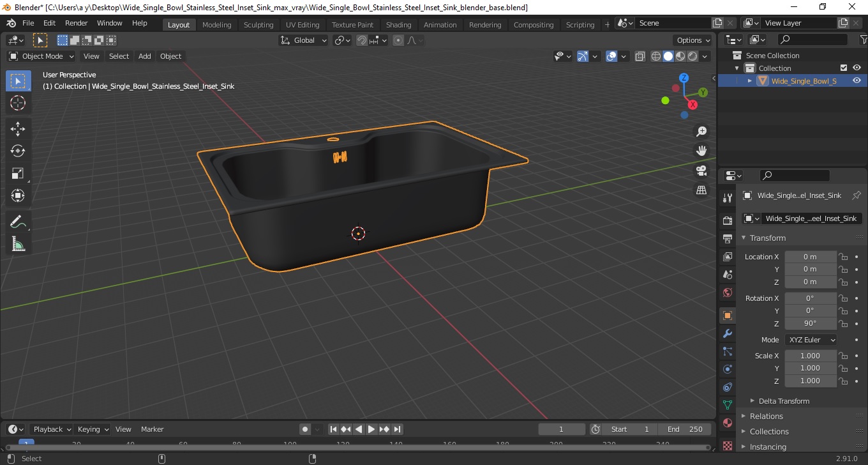Click the End frame 250 field
This screenshot has width=868, height=465.
coord(685,429)
